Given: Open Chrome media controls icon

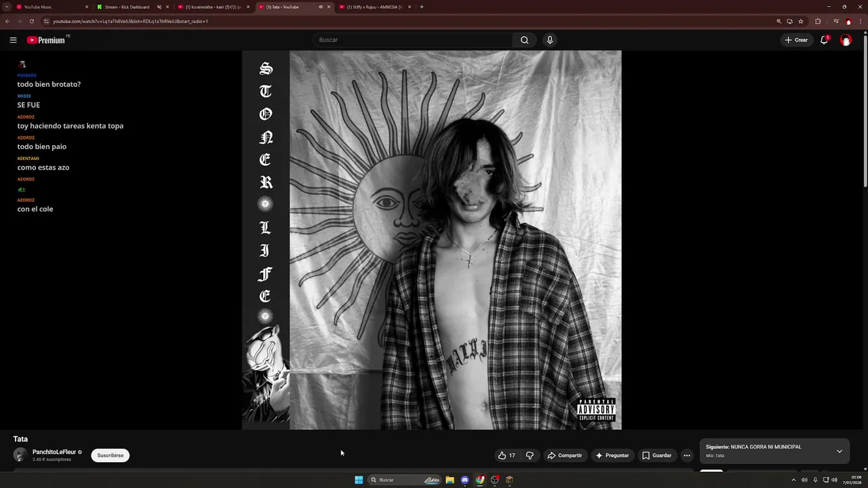Looking at the screenshot, I should pos(836,21).
